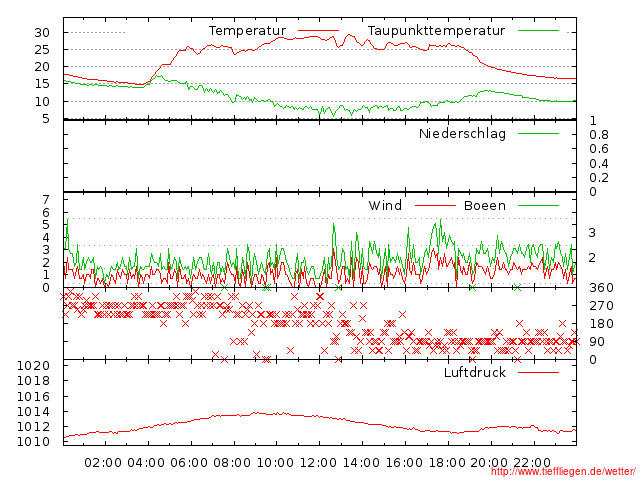Click the Taupunkttemperatur legend label
640x480 pixels.
436,31
